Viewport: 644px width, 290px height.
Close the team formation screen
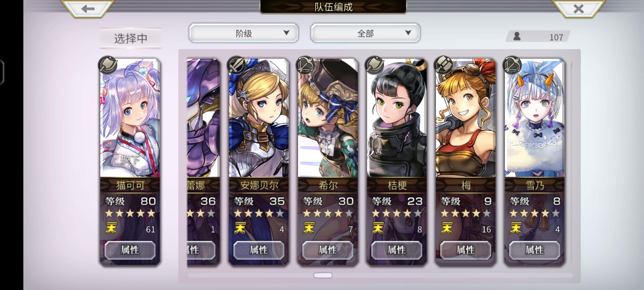point(579,9)
